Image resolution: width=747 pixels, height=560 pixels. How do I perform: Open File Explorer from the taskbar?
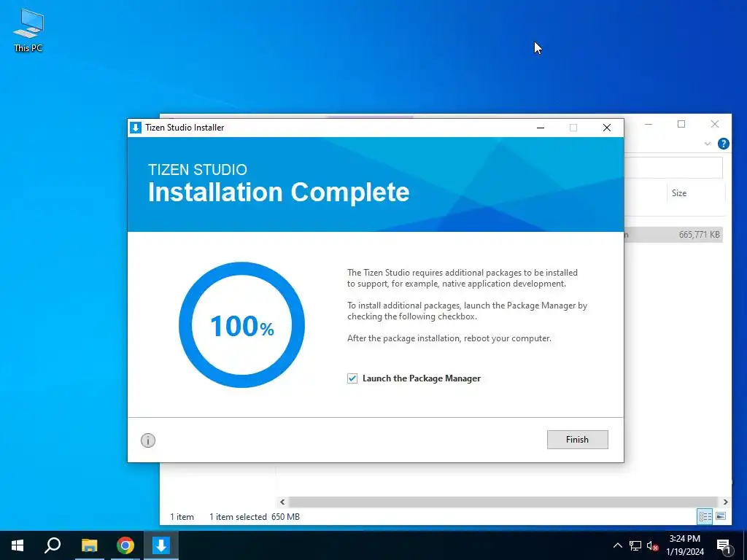(x=89, y=545)
